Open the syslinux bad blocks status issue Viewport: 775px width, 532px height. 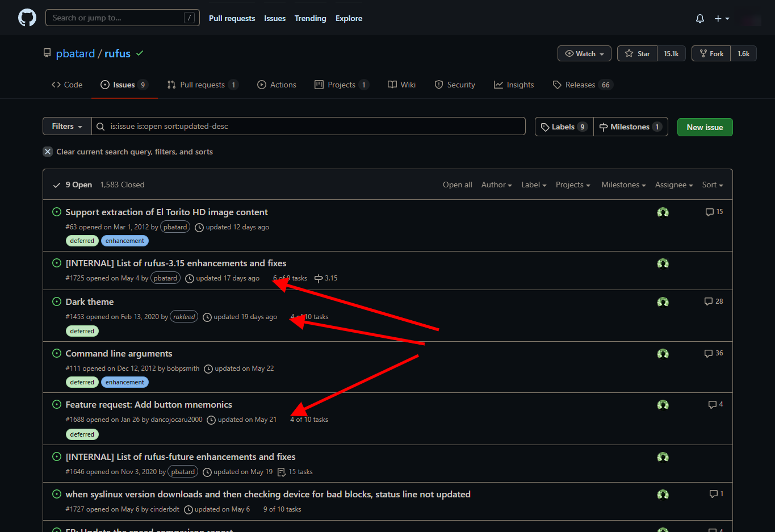coord(268,494)
